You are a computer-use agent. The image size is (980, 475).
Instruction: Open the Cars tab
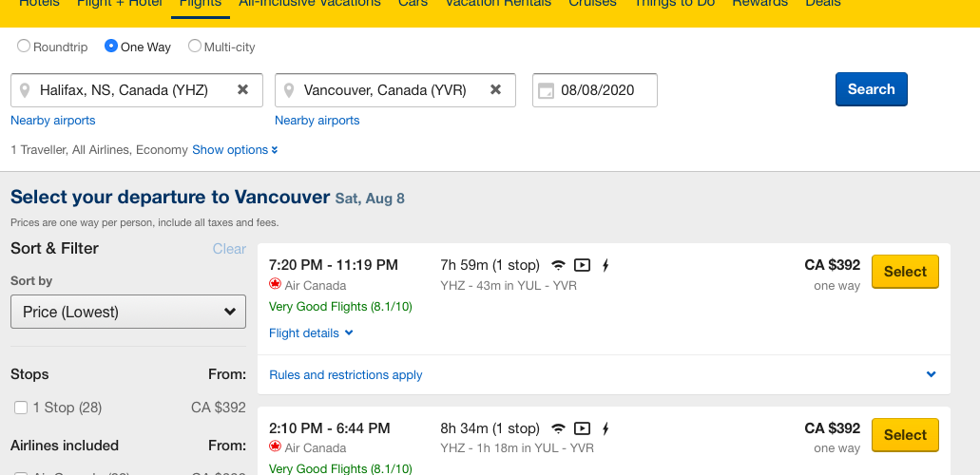tap(413, 3)
